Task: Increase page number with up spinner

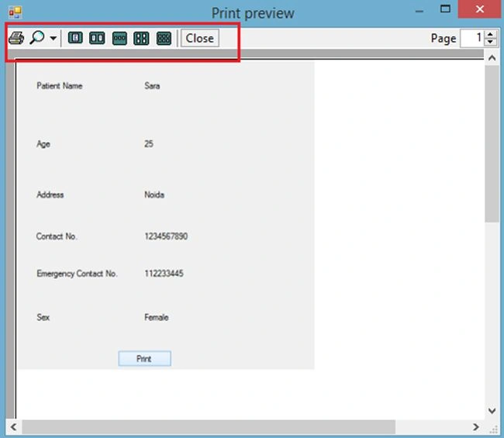Action: (491, 34)
